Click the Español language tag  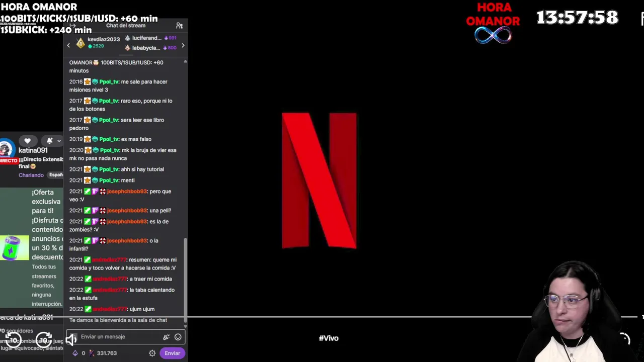[56, 175]
